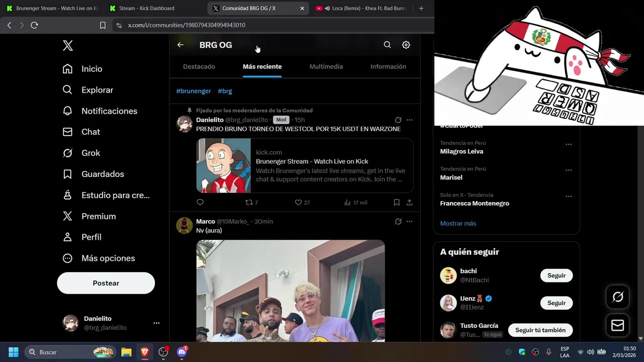Close the Comunidad BRG OG tab
Image resolution: width=644 pixels, height=362 pixels.
[x=302, y=9]
